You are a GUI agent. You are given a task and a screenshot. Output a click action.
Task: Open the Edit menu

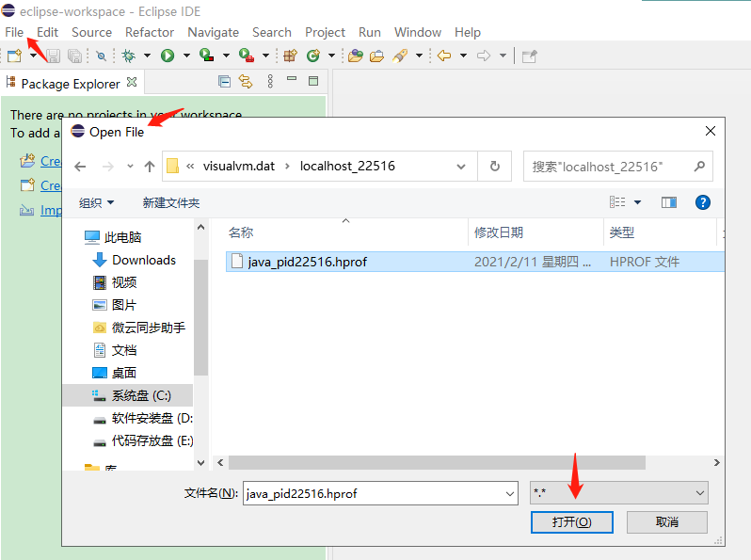(x=47, y=32)
